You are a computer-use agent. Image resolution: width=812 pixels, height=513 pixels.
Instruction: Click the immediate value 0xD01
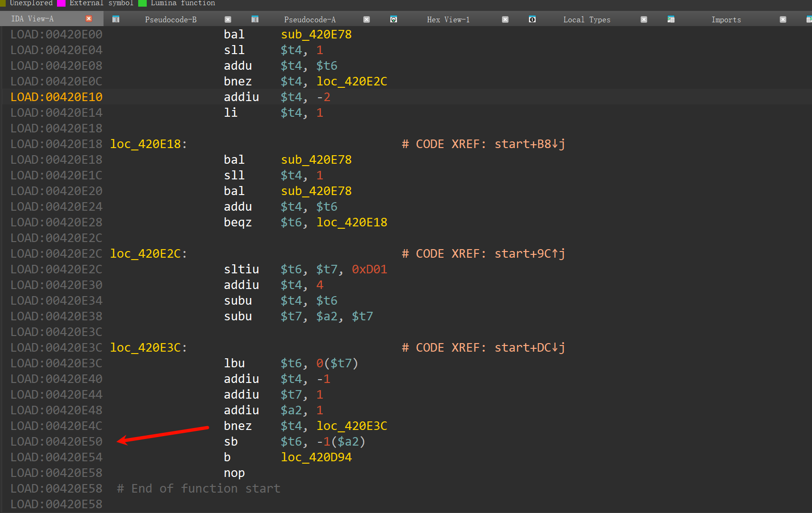pyautogui.click(x=369, y=270)
